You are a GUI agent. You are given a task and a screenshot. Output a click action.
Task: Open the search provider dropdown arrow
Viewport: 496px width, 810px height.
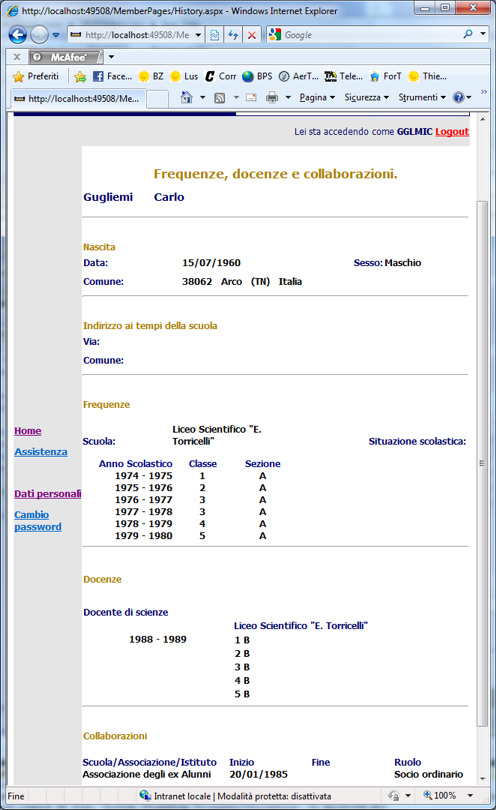click(483, 34)
